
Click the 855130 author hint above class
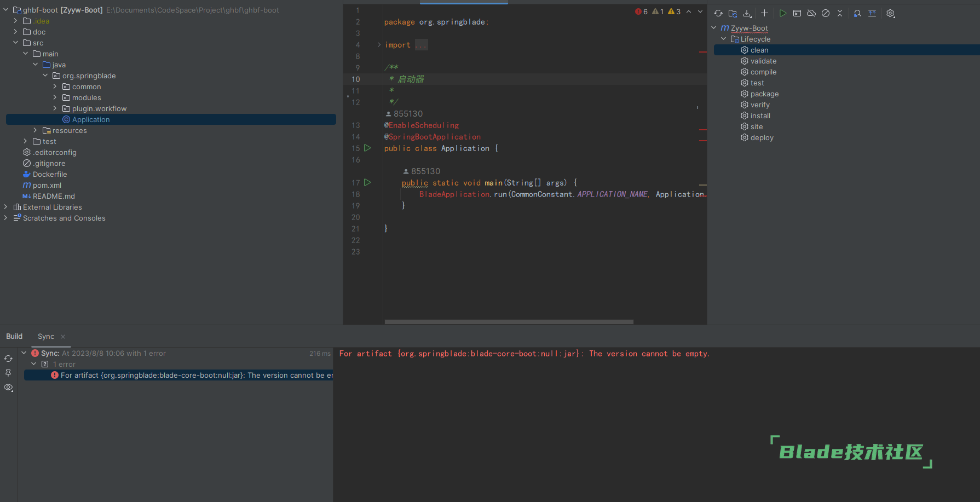[x=404, y=114]
